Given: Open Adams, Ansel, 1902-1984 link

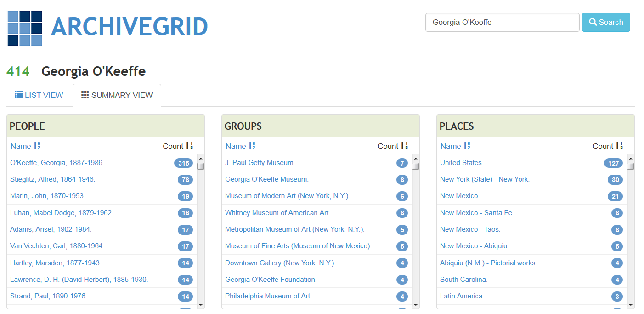Looking at the screenshot, I should (x=51, y=229).
